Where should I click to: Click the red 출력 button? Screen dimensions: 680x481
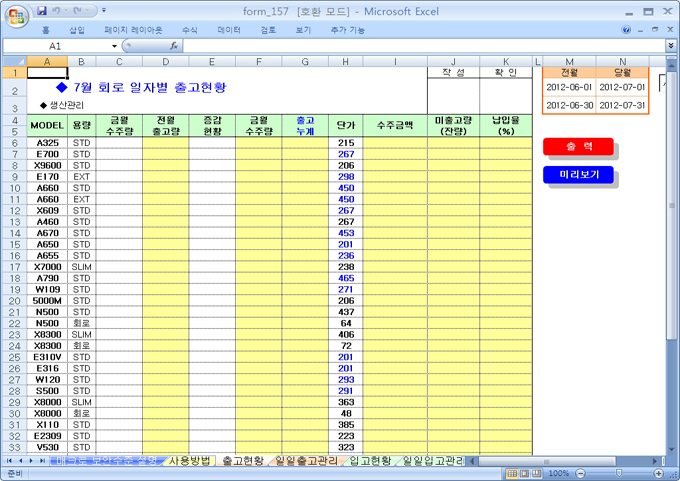578,147
